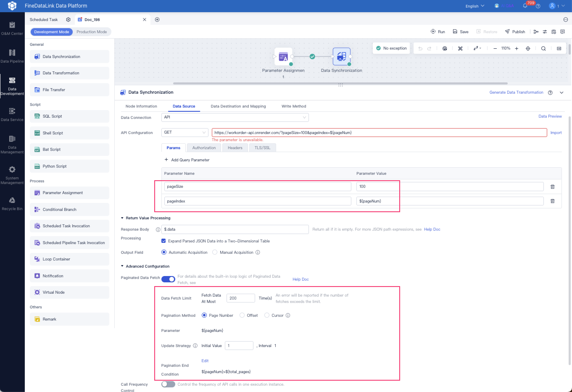This screenshot has width=572, height=392.
Task: Click the help icon next to Generate Data Transformation
Action: coord(550,92)
